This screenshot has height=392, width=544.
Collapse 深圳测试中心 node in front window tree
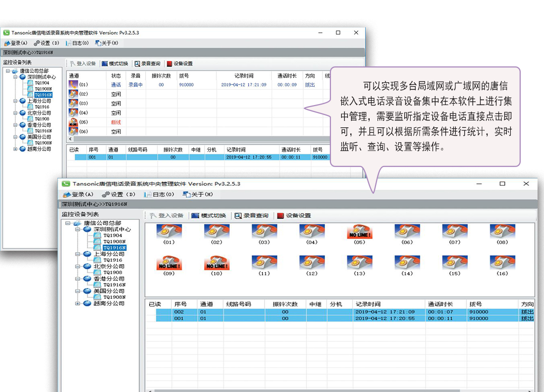click(78, 229)
